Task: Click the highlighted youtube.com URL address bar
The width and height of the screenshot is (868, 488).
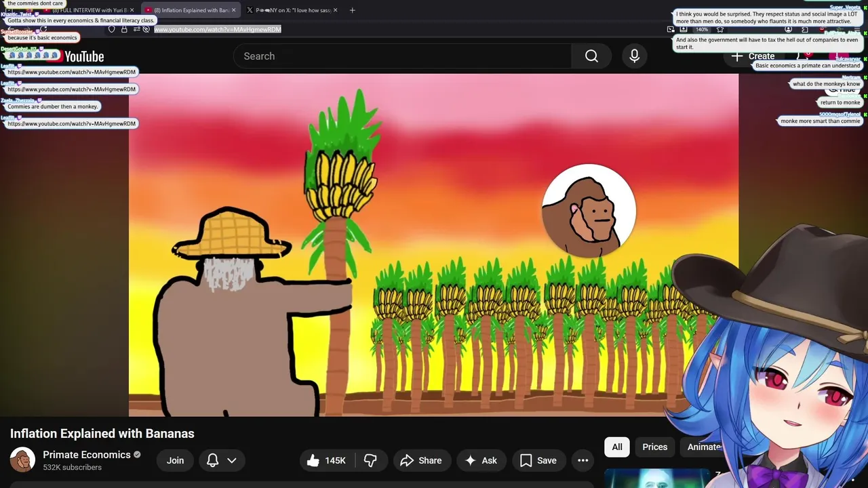Action: coord(218,29)
